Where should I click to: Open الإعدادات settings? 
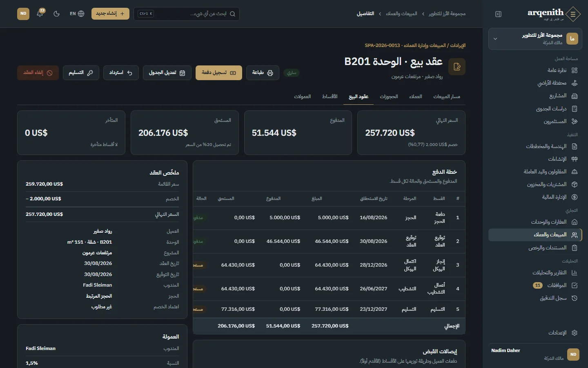pyautogui.click(x=535, y=333)
